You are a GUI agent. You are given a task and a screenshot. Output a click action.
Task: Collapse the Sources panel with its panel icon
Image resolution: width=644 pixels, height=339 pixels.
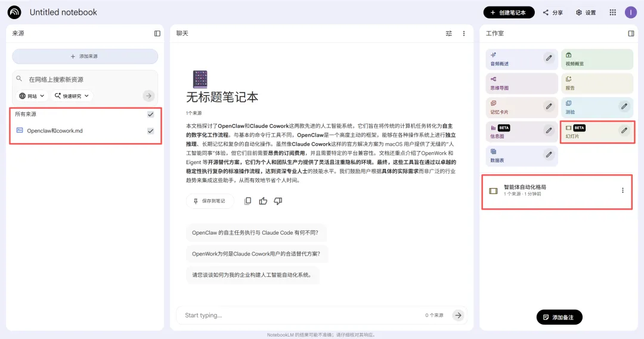point(157,33)
